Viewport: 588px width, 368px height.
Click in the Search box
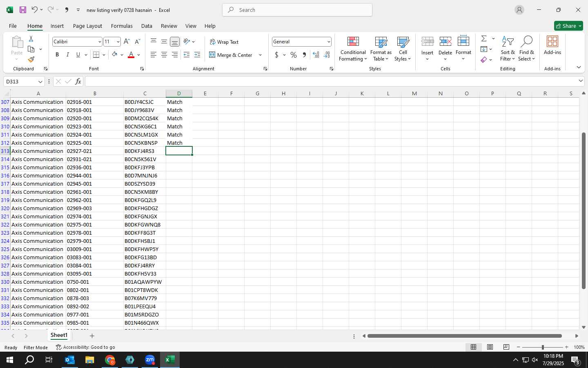[x=297, y=10]
